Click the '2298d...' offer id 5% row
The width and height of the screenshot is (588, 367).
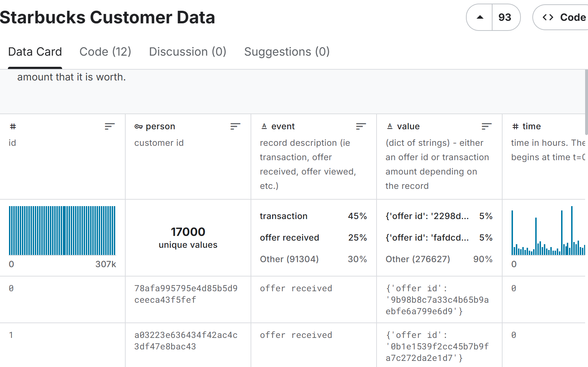click(439, 216)
